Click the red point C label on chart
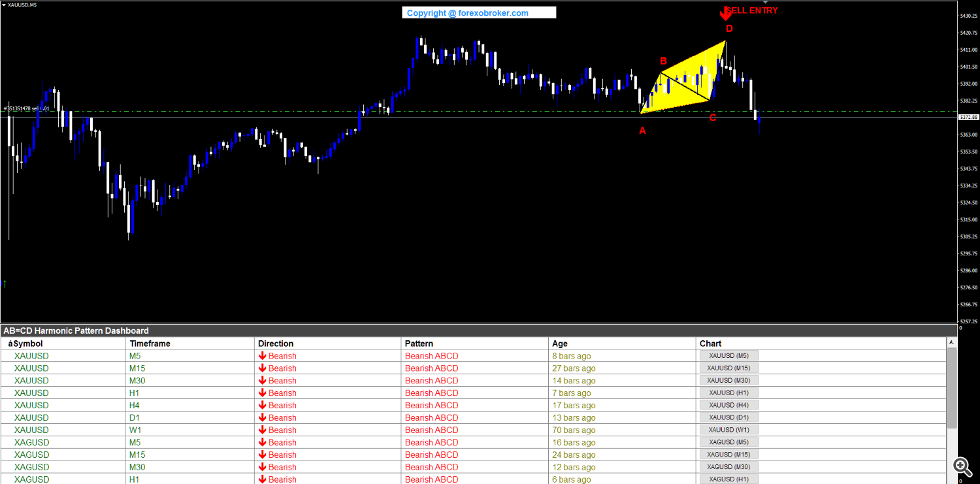 713,118
